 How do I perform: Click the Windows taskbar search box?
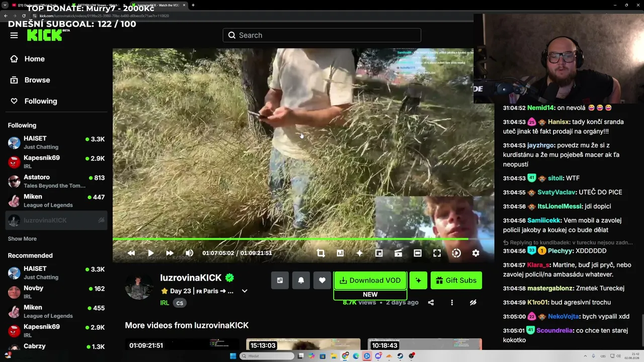click(267, 356)
